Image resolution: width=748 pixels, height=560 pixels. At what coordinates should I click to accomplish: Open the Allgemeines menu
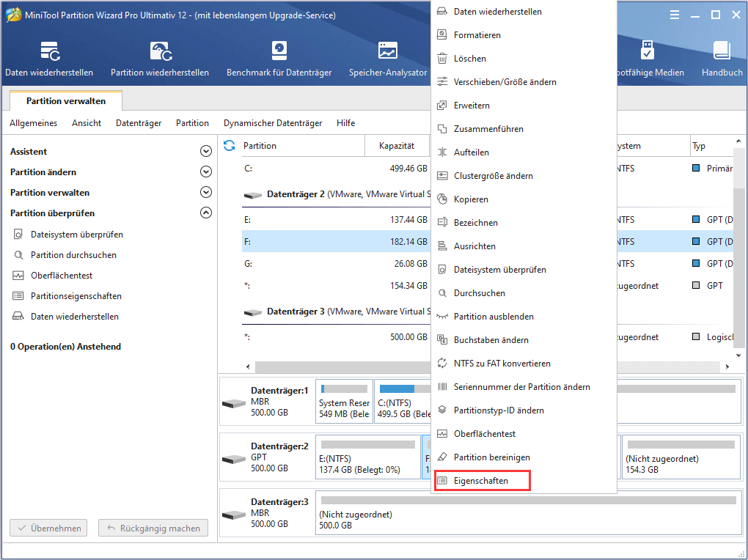[x=34, y=123]
